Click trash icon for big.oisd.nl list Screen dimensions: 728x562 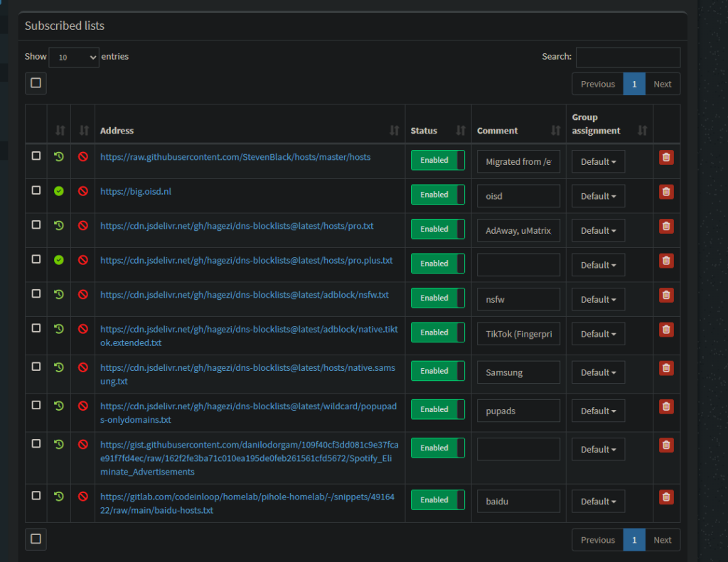click(666, 191)
